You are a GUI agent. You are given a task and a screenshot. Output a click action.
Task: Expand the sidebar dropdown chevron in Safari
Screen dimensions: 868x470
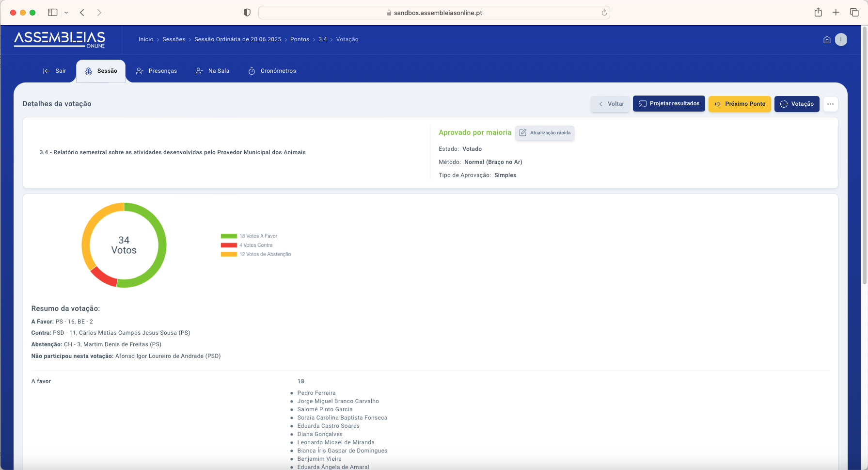pyautogui.click(x=66, y=13)
